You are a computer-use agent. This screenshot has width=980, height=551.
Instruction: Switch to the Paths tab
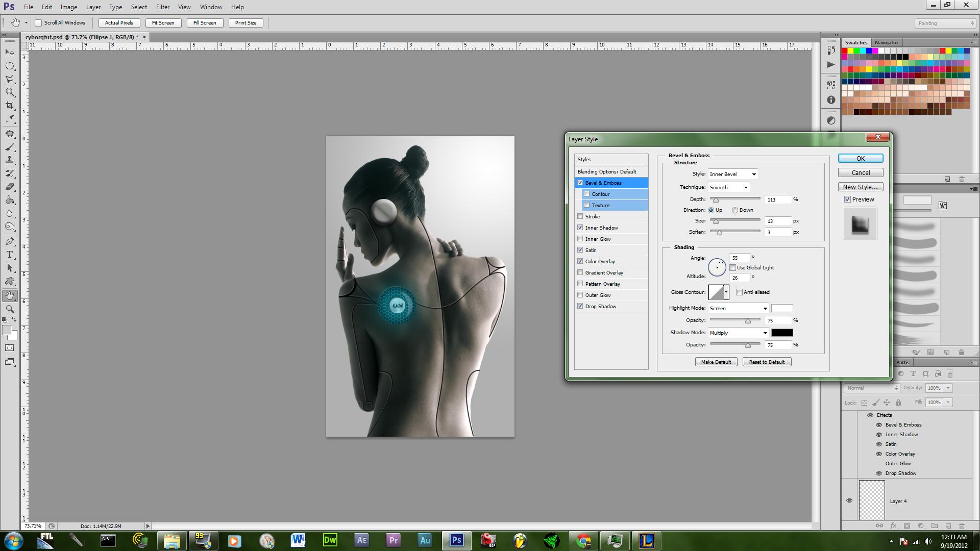coord(902,362)
